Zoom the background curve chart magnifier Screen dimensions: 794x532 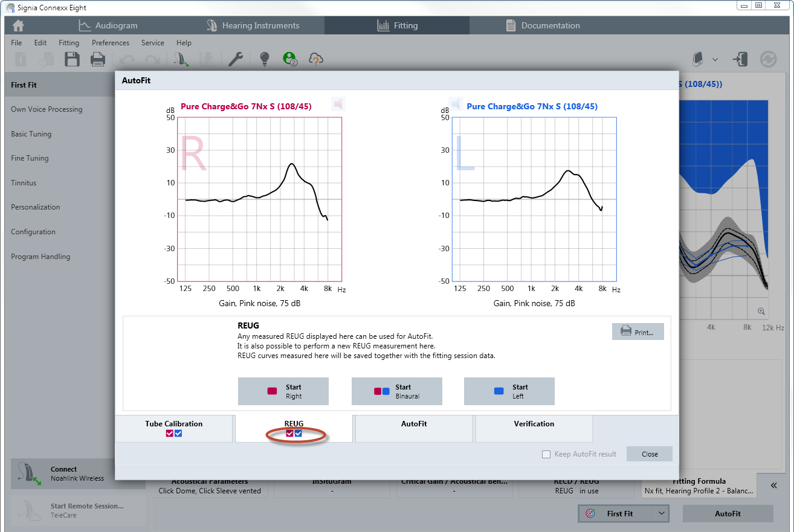tap(761, 312)
